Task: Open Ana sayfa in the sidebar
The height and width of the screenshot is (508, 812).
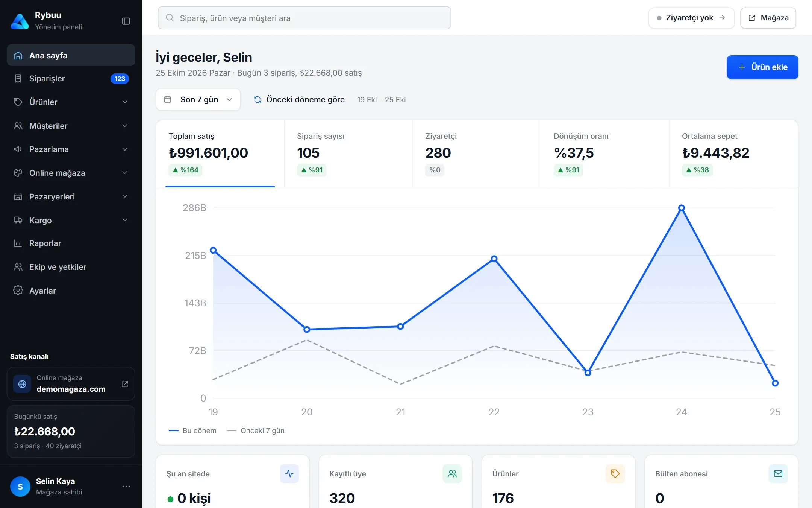Action: 71,55
